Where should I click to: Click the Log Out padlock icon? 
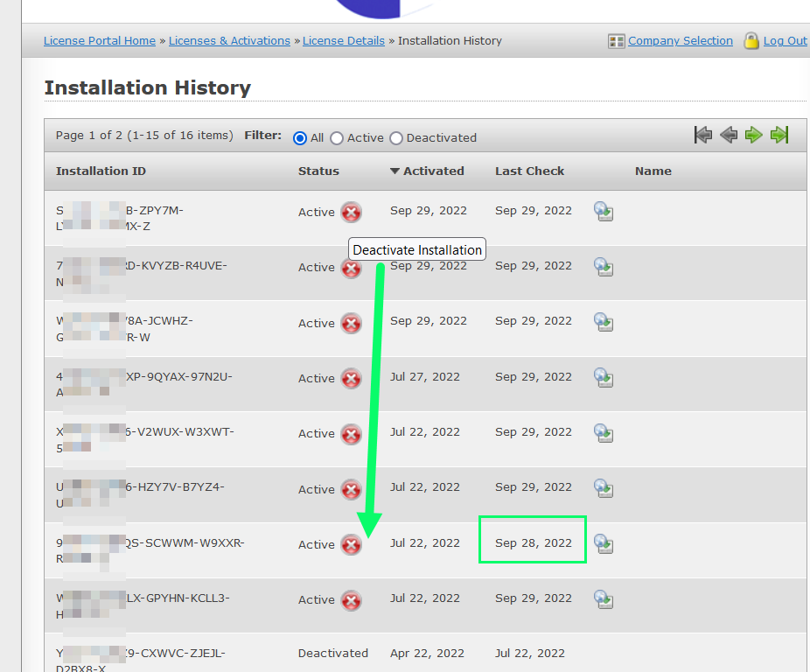pyautogui.click(x=751, y=41)
